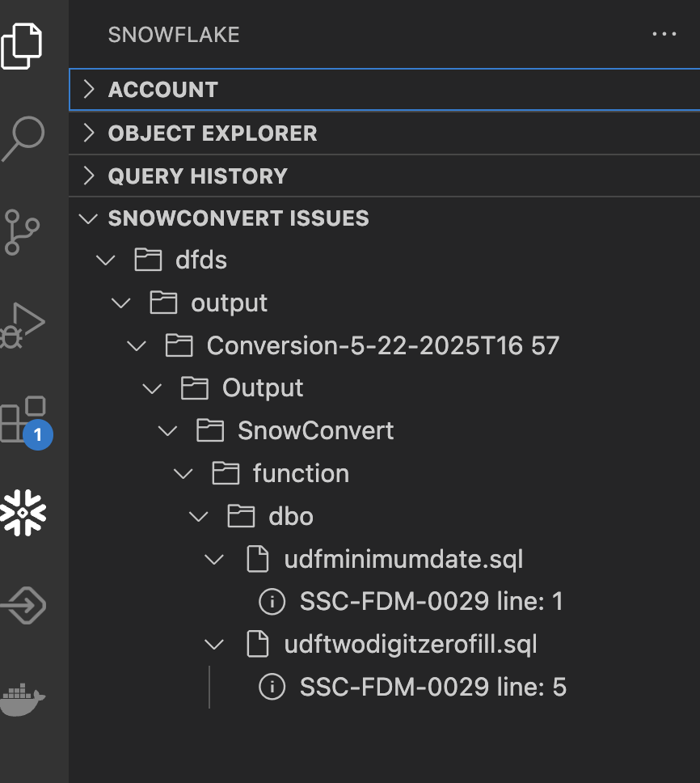Select the dbo folder
Screen dimensions: 700x783
click(x=290, y=516)
